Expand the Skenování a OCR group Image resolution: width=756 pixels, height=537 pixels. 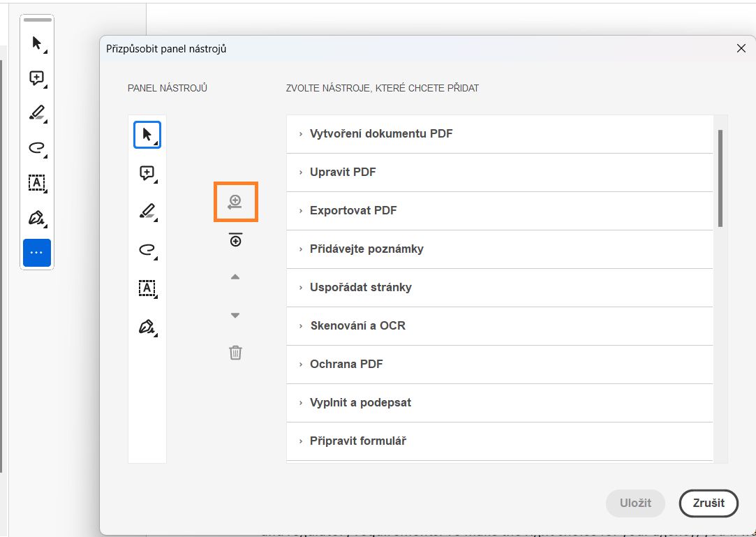(357, 326)
